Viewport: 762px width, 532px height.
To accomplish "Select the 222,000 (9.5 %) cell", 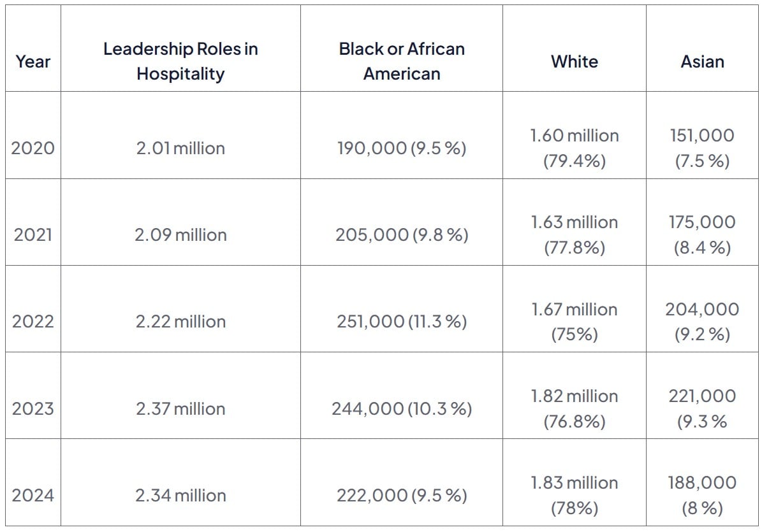I will pos(402,495).
